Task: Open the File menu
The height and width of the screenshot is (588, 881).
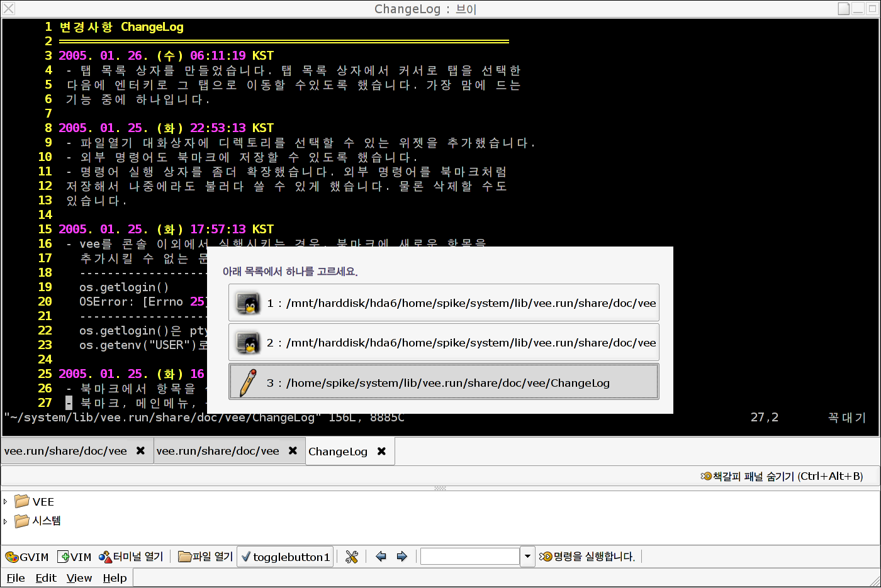Action: coord(16,578)
